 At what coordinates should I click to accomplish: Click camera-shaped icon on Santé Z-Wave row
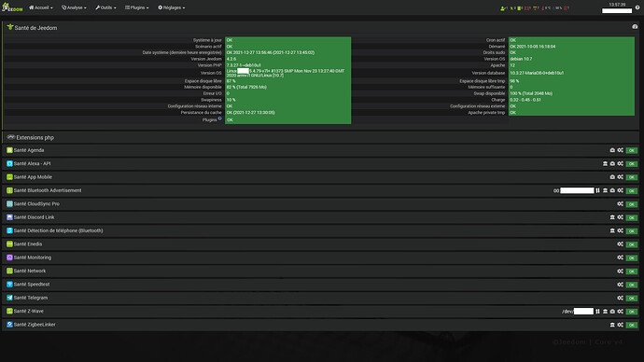pos(612,311)
